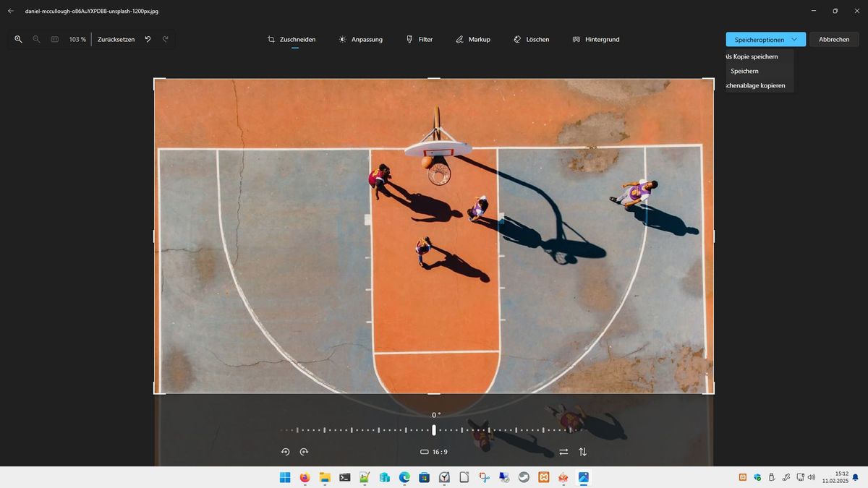Click Zurücksetzen to reset edits

[x=116, y=39]
